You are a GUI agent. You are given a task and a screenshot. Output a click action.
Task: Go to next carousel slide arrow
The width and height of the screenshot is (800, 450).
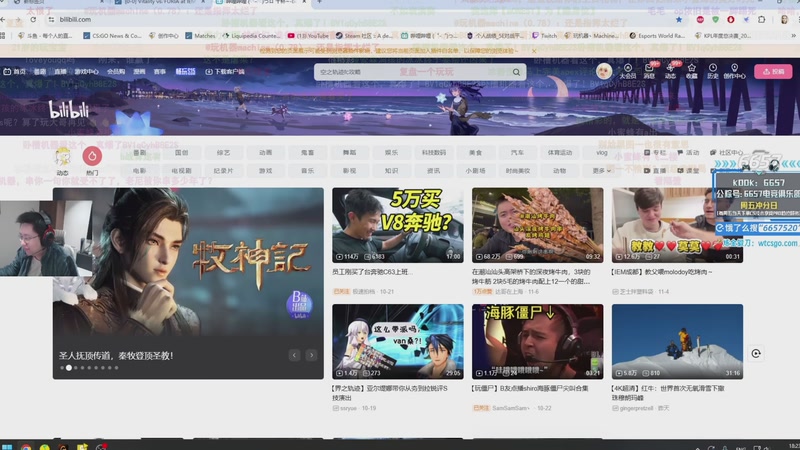click(311, 355)
